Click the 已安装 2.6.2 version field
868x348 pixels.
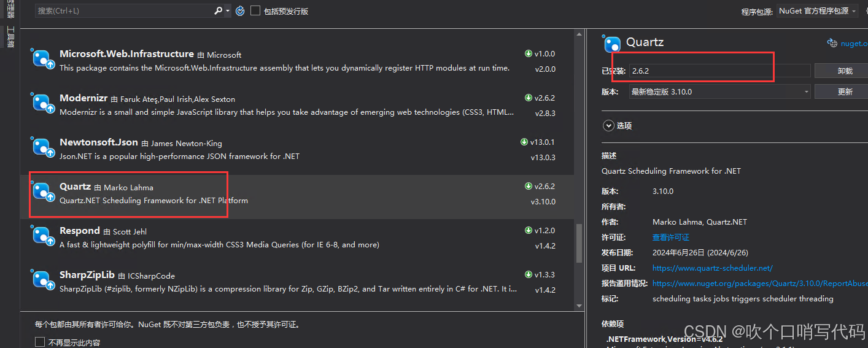tap(719, 71)
